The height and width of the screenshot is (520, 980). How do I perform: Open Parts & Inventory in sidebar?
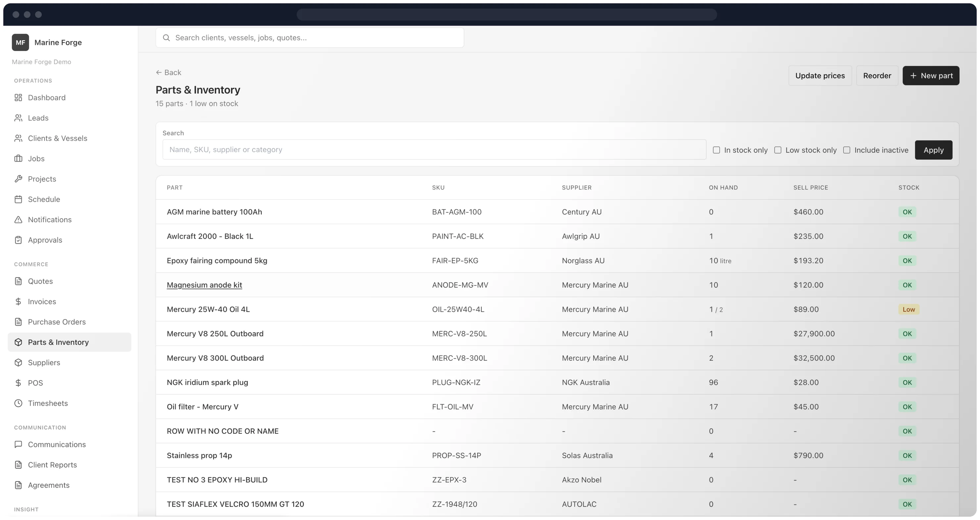pos(69,342)
